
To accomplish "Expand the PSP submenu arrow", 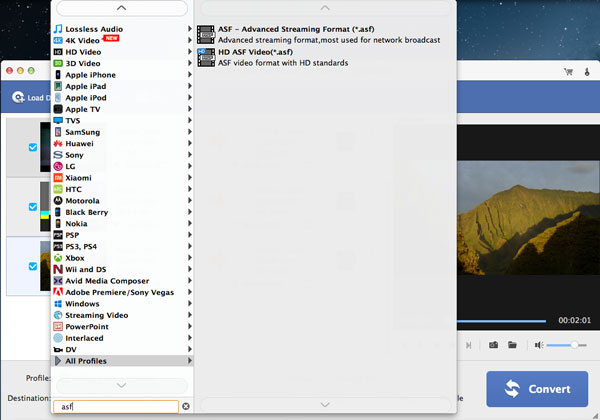I will [189, 235].
